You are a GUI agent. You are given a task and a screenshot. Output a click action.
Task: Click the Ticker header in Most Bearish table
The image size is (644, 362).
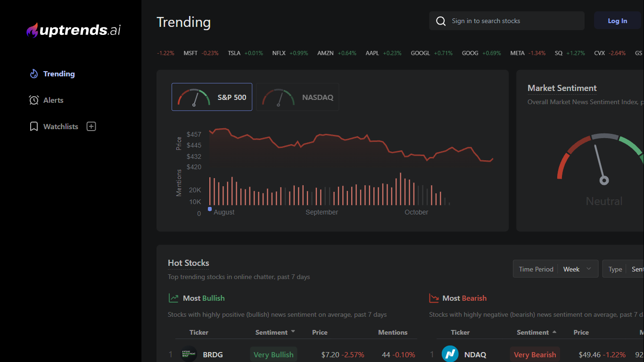(460, 332)
